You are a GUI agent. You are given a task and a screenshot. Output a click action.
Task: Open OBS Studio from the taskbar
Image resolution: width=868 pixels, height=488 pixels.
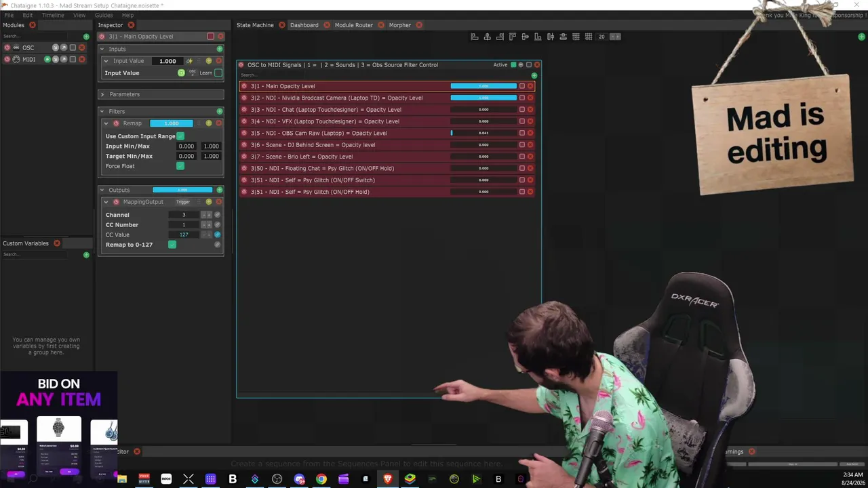(277, 479)
